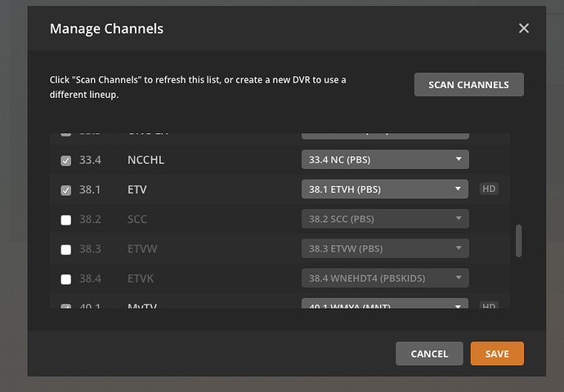Open the 38.1 ETVH (PBS) dropdown
Screen dimensions: 564x392
tap(385, 189)
